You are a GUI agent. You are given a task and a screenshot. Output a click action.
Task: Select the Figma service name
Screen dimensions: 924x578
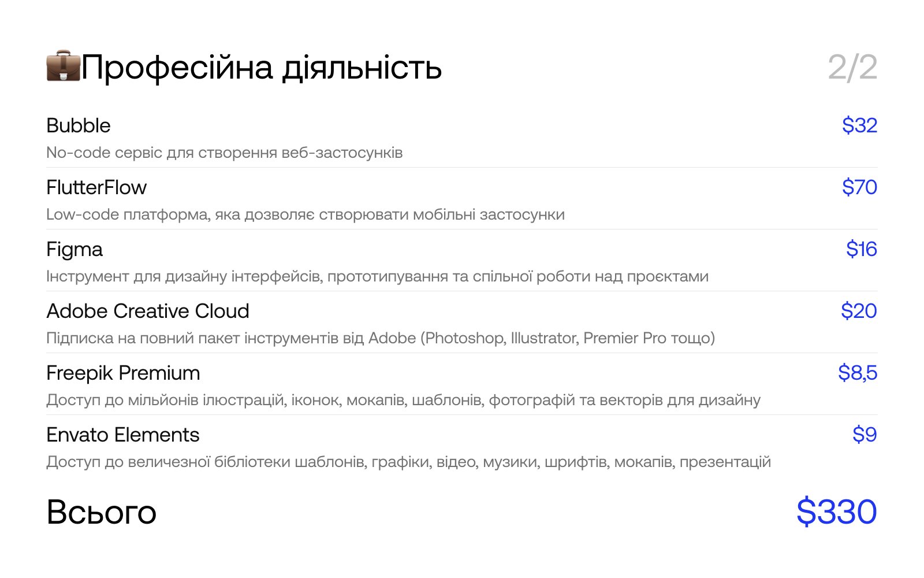[x=74, y=250]
